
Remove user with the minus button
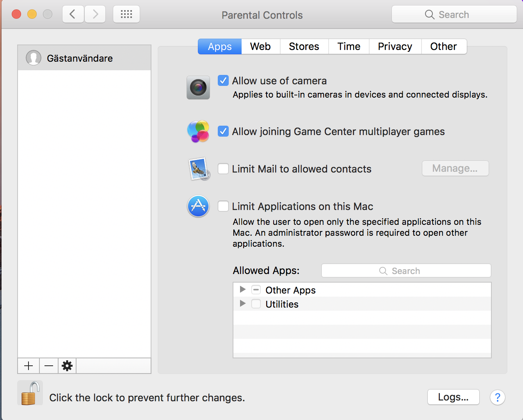[x=49, y=366]
